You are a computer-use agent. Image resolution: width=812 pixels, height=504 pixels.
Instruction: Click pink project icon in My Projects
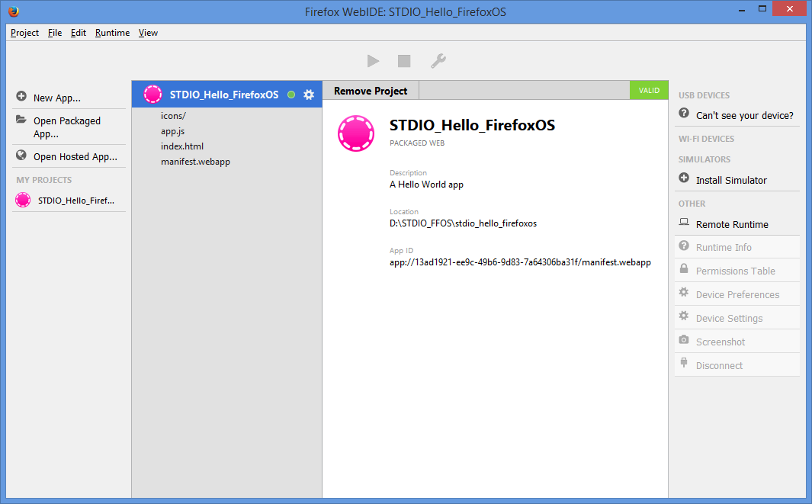(x=23, y=200)
